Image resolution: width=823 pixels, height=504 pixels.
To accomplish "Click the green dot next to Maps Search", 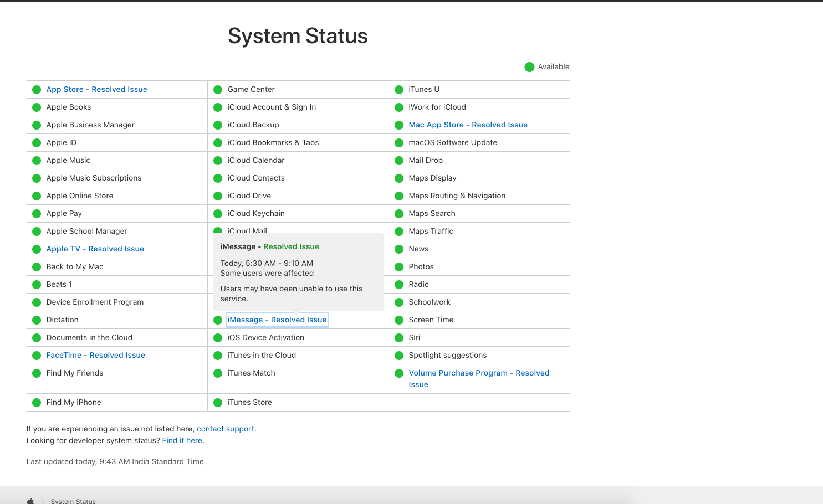I will (x=399, y=214).
